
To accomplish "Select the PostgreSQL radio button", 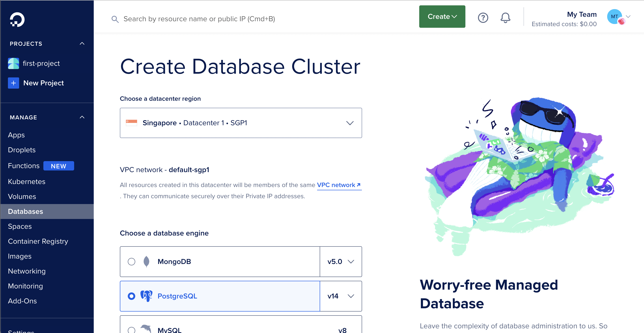I will coord(131,296).
